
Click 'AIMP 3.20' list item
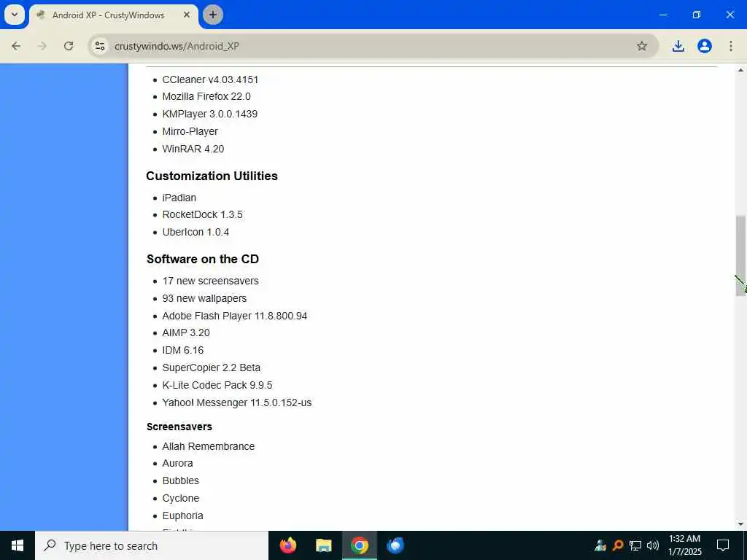pyautogui.click(x=186, y=332)
